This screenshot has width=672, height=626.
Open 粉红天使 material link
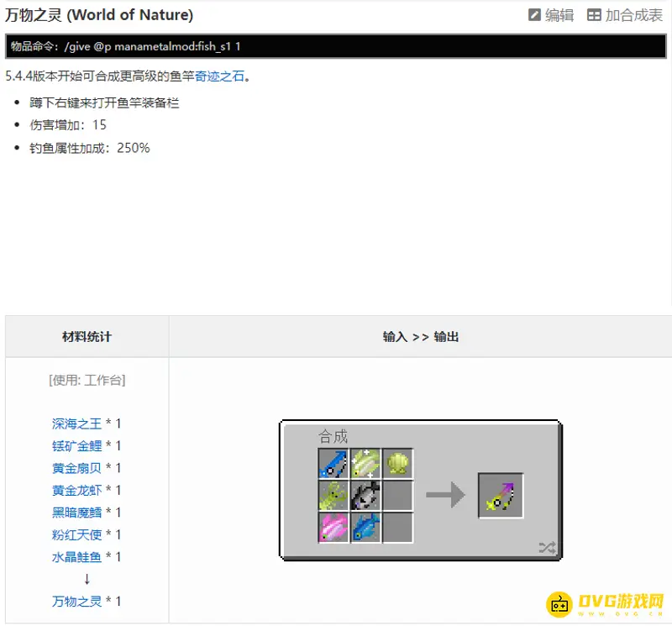coord(76,534)
